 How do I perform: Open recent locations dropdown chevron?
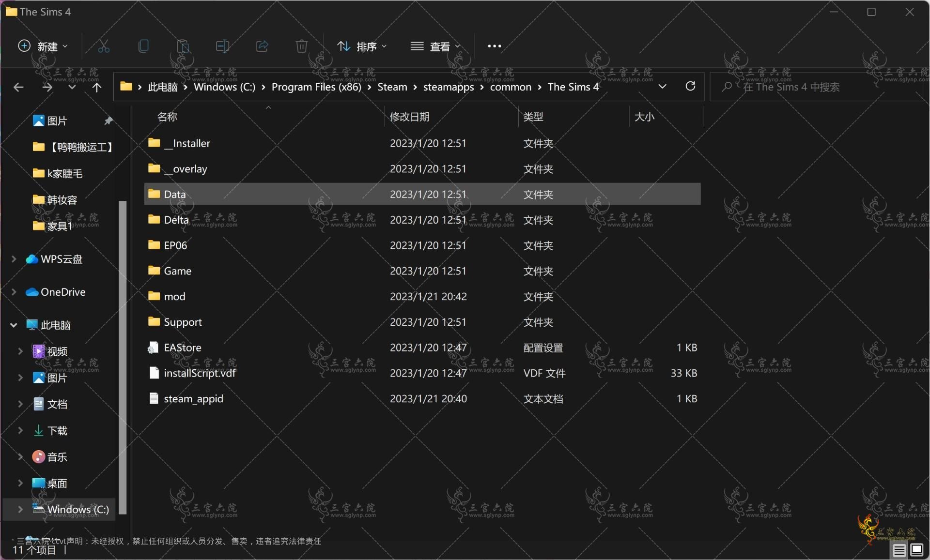[72, 87]
